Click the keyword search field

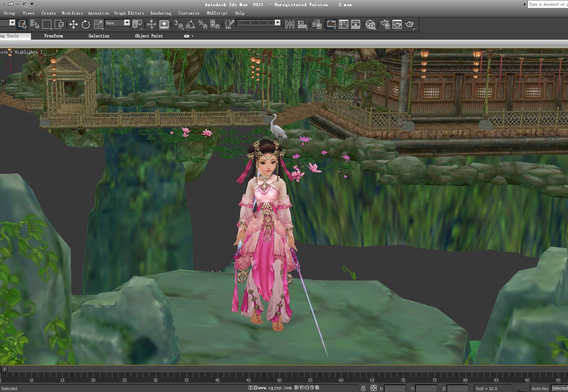coord(548,4)
